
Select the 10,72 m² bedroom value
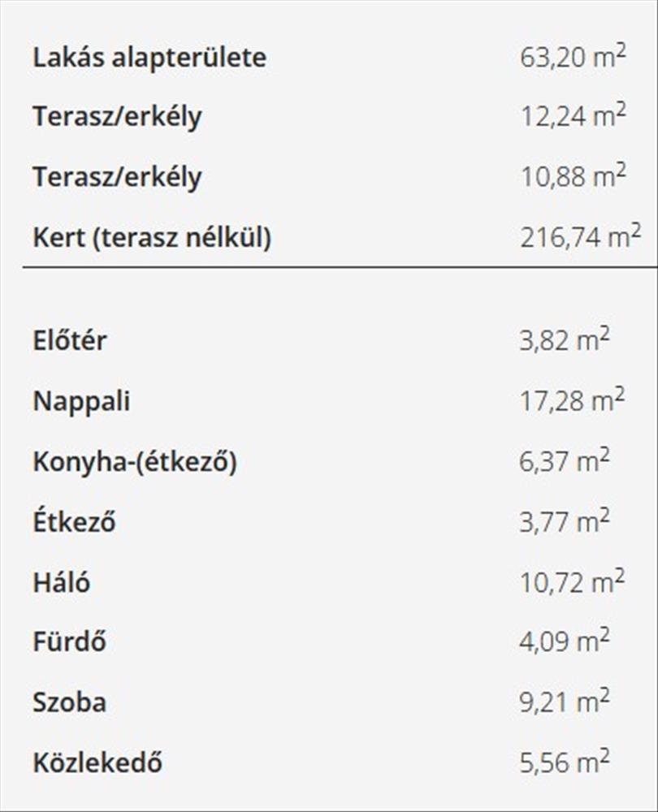pos(573,582)
